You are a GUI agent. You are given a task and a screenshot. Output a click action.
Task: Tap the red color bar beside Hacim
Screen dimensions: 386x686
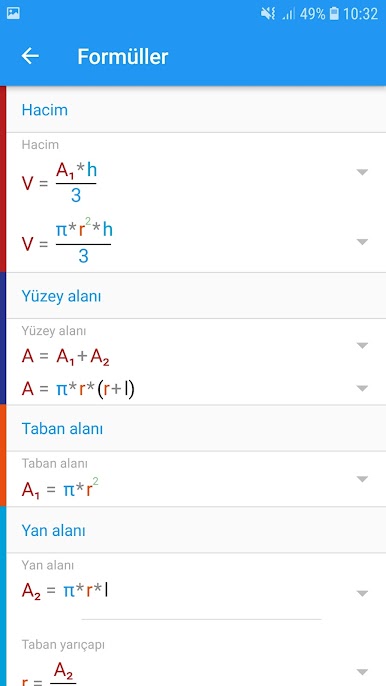[3, 179]
